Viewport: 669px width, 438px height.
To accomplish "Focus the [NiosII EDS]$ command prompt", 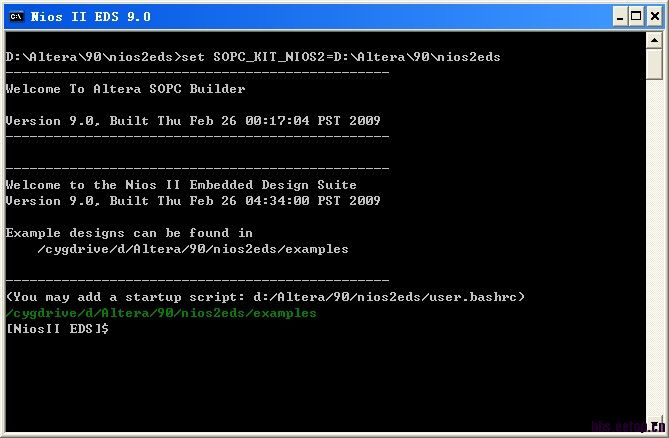I will click(x=57, y=329).
